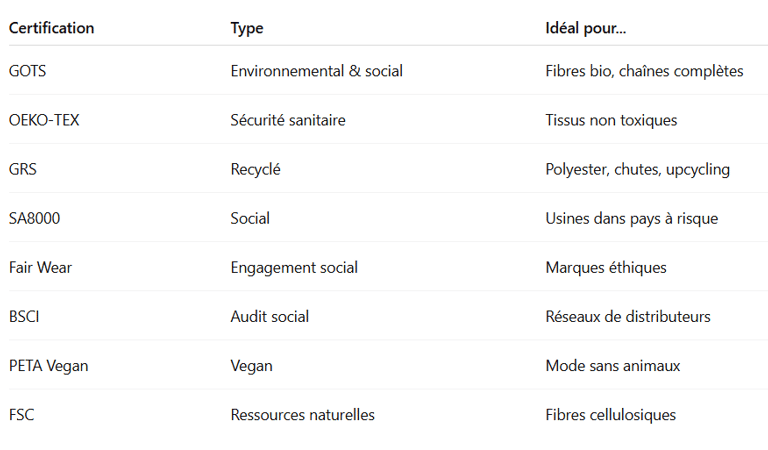Select the PETA Vegan certification cell
Screen dimensions: 768x450
pos(48,365)
